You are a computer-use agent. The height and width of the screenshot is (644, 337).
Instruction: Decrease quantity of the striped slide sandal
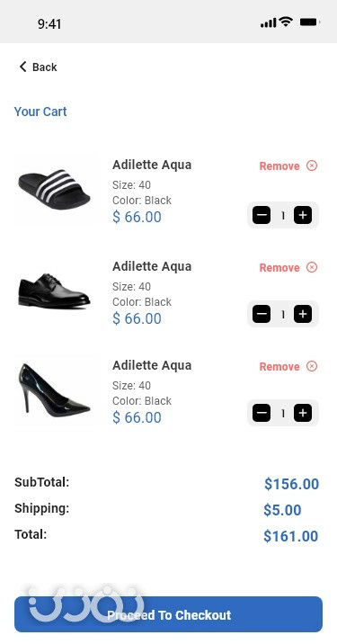(262, 215)
